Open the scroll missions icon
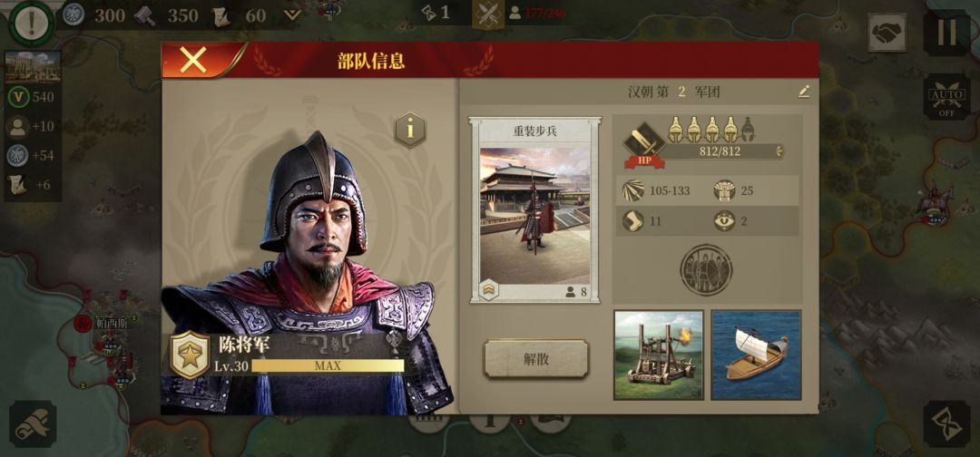This screenshot has height=457, width=980. (33, 424)
